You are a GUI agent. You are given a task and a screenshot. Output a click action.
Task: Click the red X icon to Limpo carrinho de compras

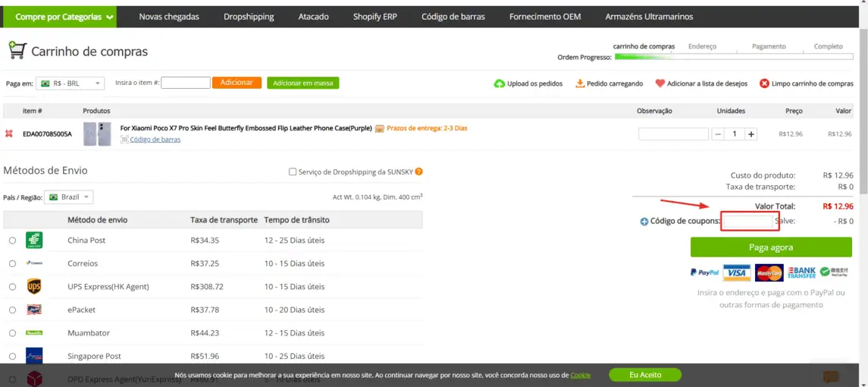(x=764, y=83)
